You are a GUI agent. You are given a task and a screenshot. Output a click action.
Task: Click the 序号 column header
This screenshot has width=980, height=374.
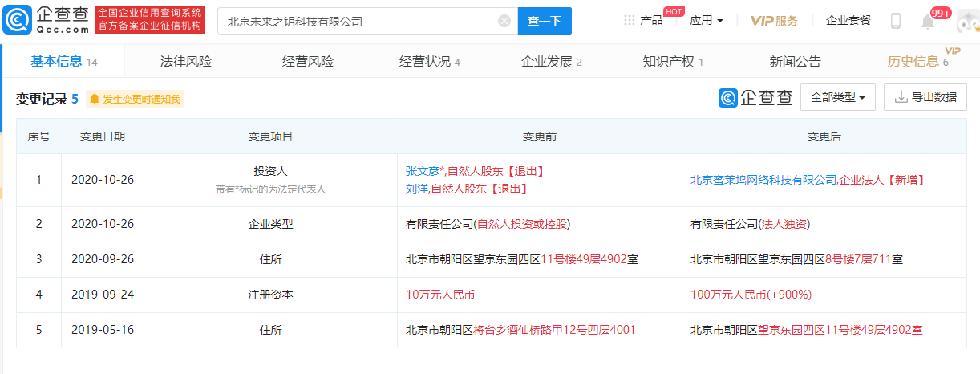[38, 136]
